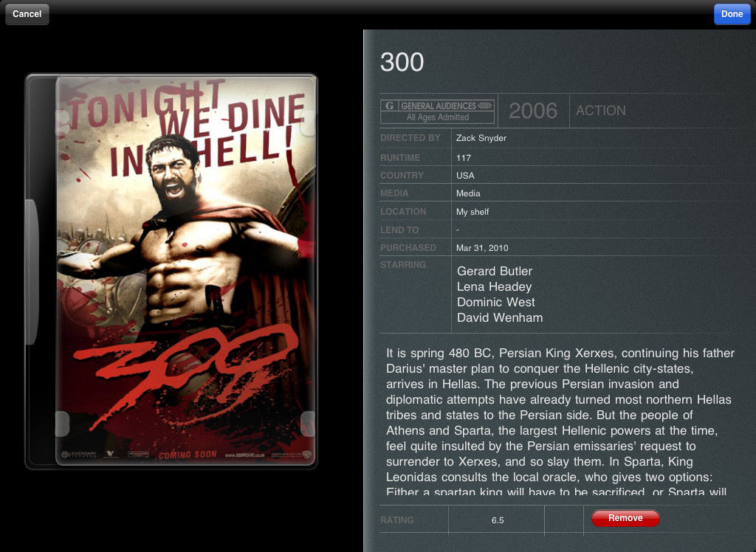
Task: Edit the movie plot description text
Action: (560, 422)
